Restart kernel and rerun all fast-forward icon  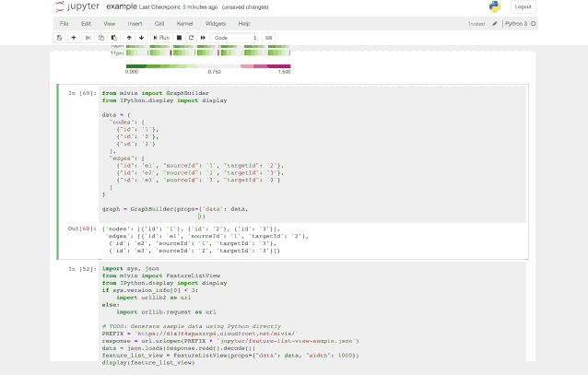(x=202, y=37)
